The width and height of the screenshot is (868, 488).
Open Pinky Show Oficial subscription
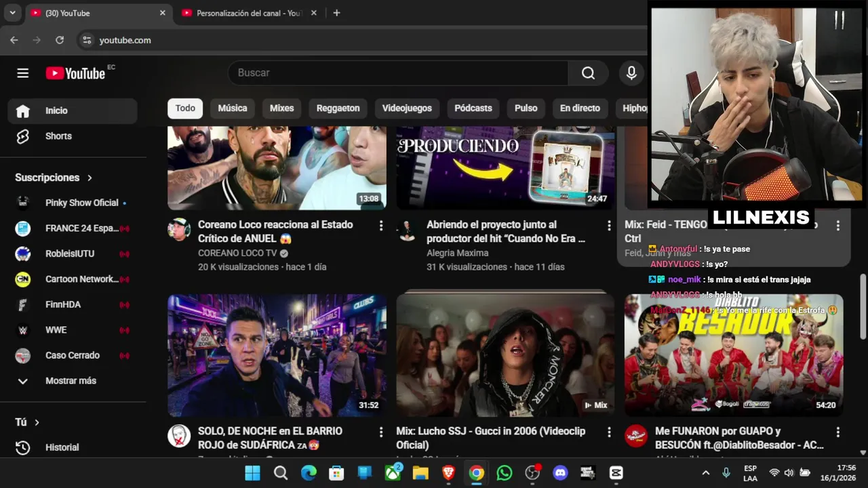73,203
